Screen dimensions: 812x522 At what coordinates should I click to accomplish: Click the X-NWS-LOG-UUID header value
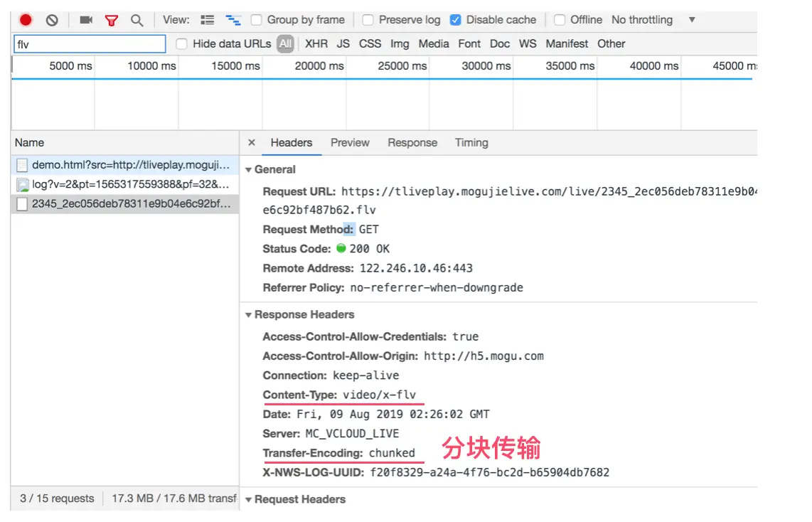click(x=489, y=473)
